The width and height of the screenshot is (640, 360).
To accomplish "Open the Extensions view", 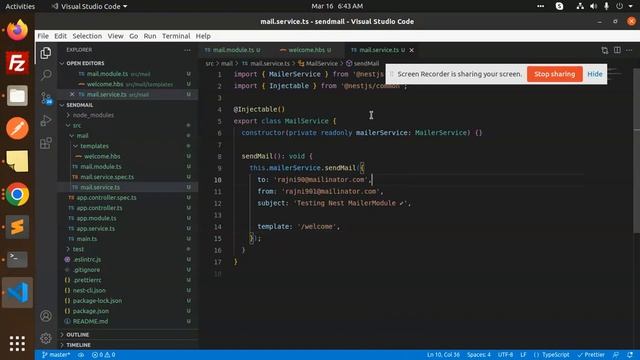I will click(46, 143).
